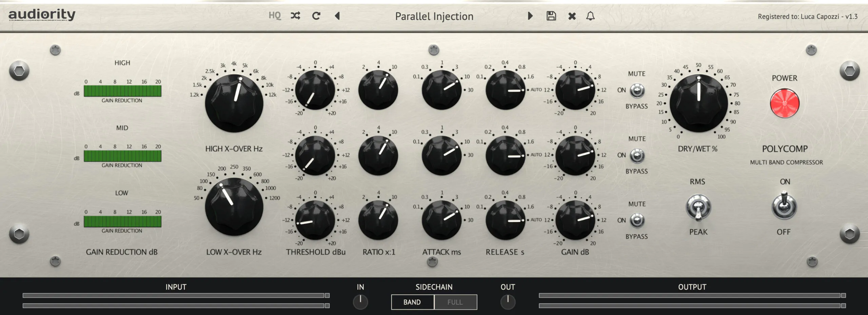Toggle HQ mode
This screenshot has width=868, height=315.
(275, 16)
